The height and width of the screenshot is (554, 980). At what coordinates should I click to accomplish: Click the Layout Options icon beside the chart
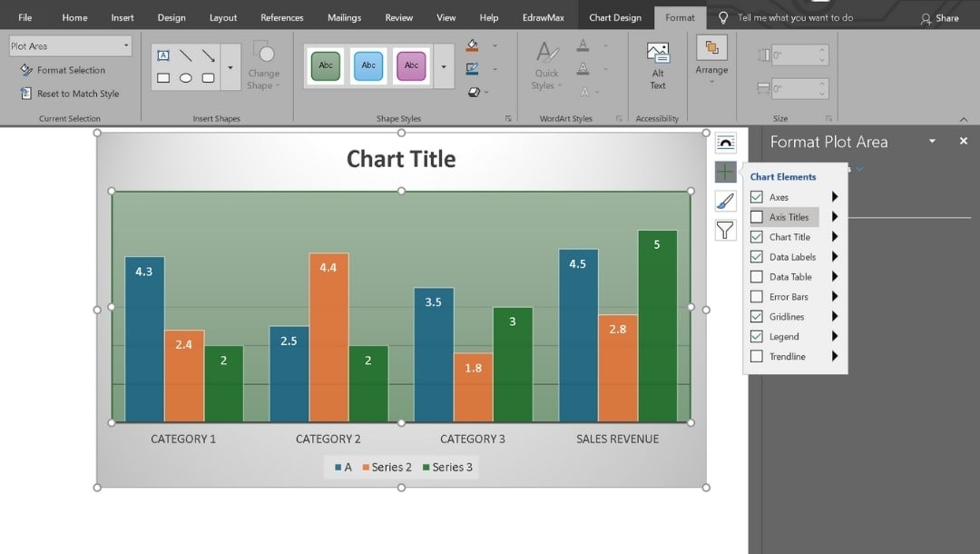point(724,142)
